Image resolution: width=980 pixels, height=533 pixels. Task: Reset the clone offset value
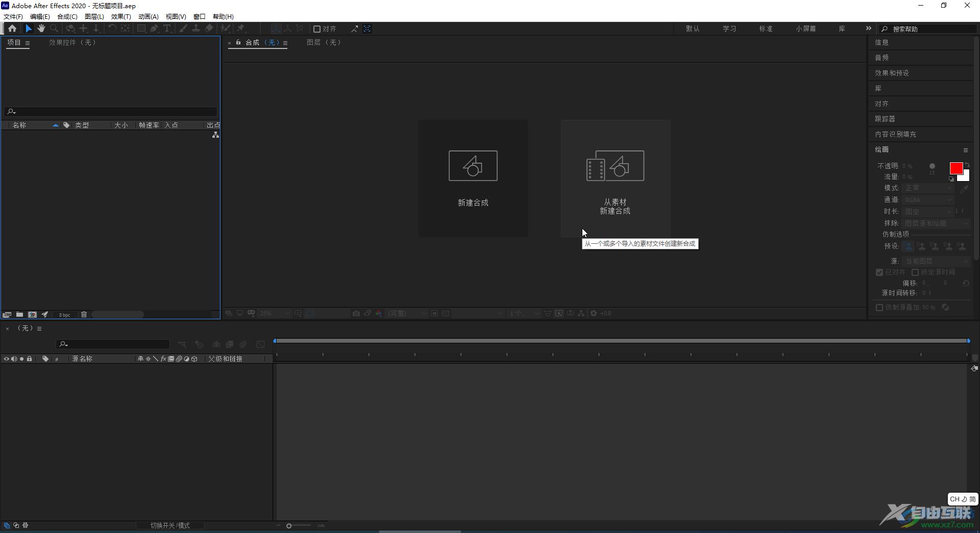click(x=966, y=283)
